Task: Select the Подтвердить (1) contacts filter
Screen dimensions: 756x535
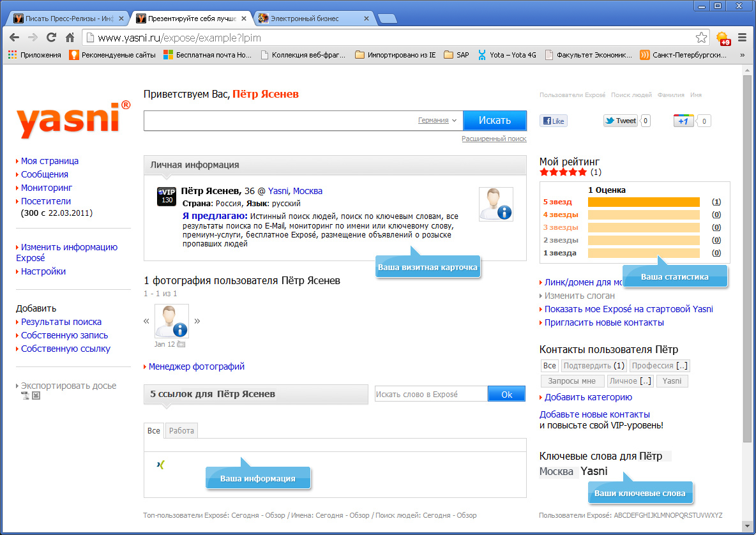Action: coord(594,366)
